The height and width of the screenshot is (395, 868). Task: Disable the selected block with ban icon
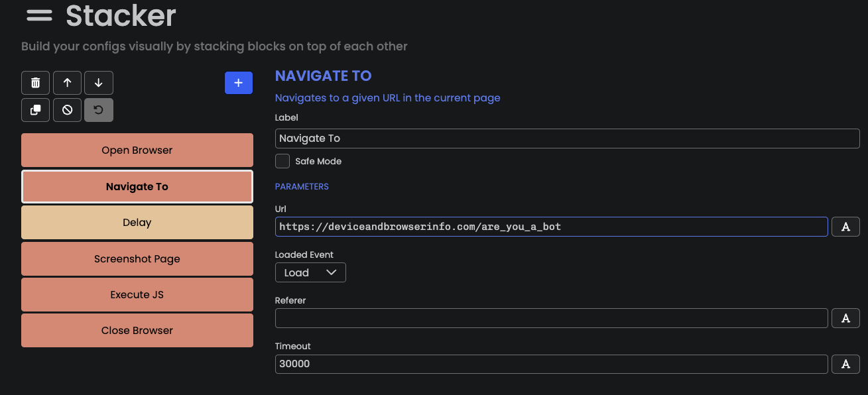[x=67, y=110]
